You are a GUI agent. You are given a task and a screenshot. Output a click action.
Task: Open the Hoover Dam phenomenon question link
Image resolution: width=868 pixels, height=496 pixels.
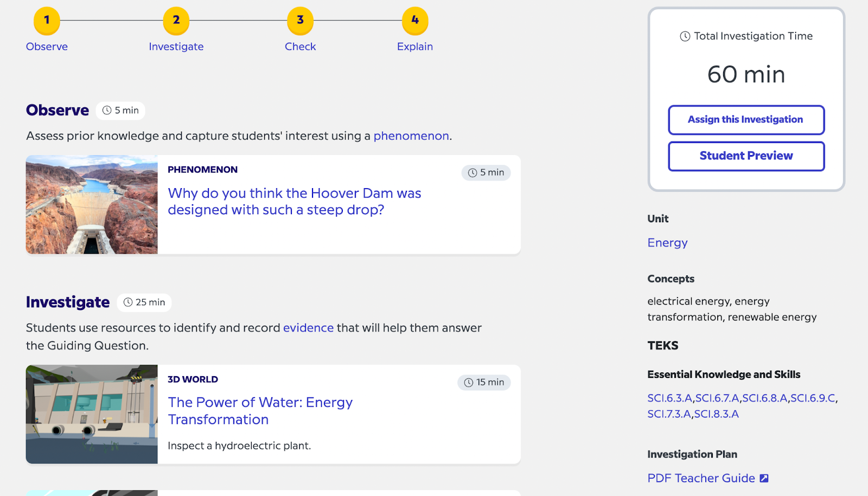[x=294, y=201]
